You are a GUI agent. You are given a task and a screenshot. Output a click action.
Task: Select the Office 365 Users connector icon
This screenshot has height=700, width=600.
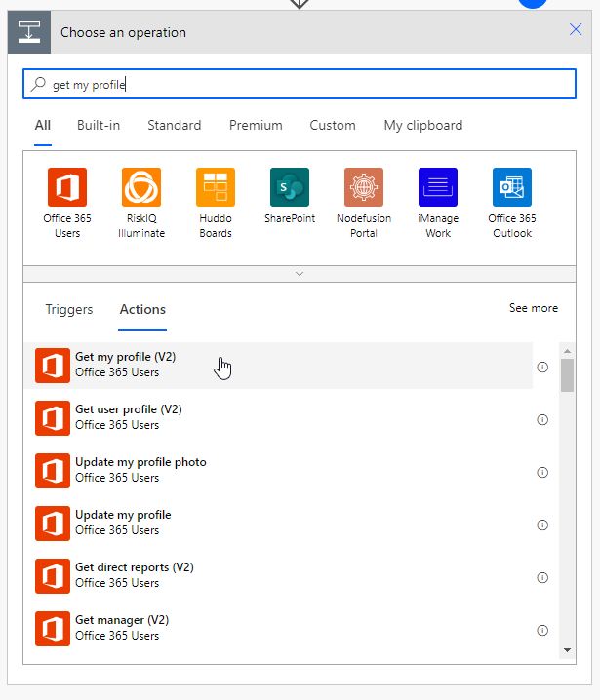click(x=67, y=187)
